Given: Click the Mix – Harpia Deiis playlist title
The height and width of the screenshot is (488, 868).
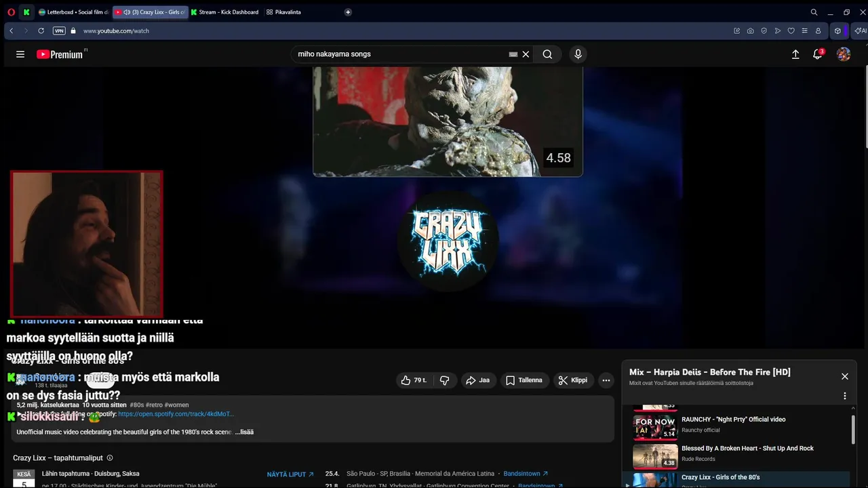Looking at the screenshot, I should point(710,372).
